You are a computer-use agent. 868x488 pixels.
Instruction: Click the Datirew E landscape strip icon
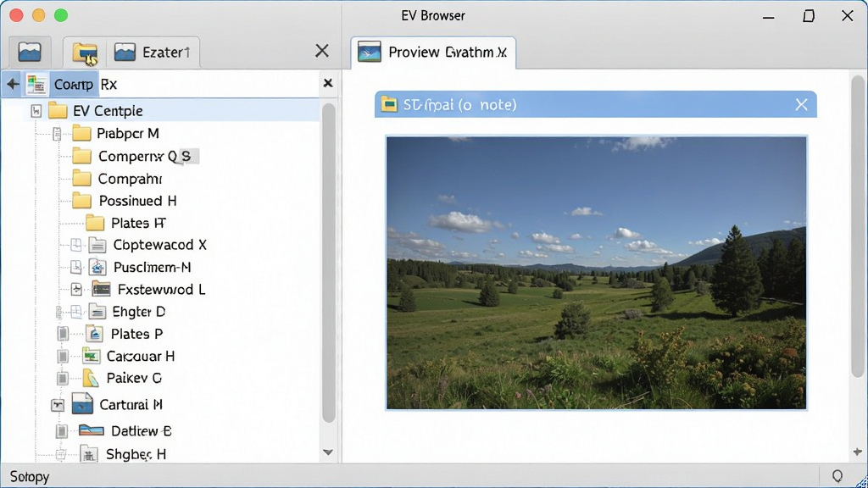92,430
